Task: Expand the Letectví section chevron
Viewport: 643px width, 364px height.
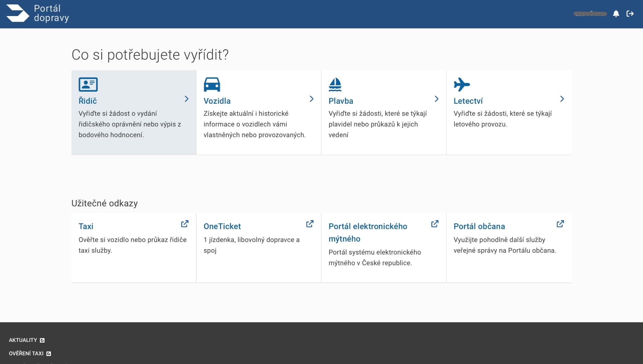Action: point(562,99)
